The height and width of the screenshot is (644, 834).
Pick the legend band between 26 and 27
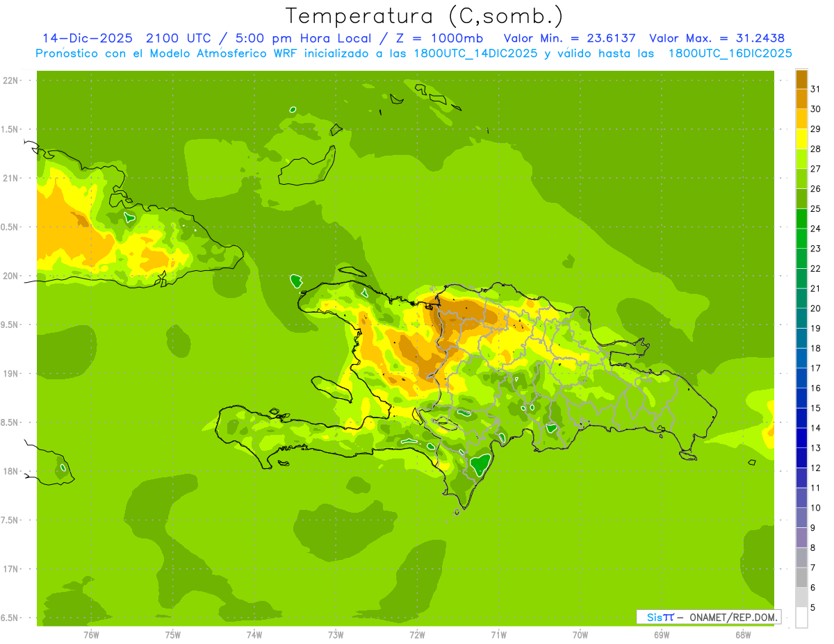click(x=801, y=179)
